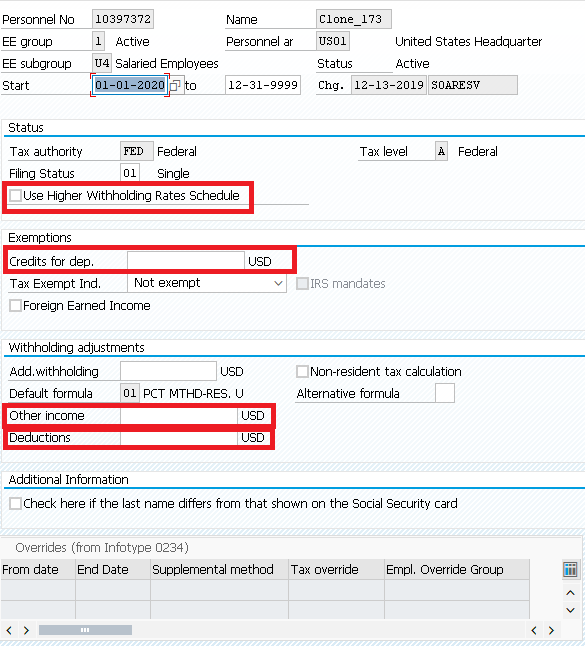The width and height of the screenshot is (585, 646).
Task: Click the Name field Clone_173
Action: tap(353, 19)
